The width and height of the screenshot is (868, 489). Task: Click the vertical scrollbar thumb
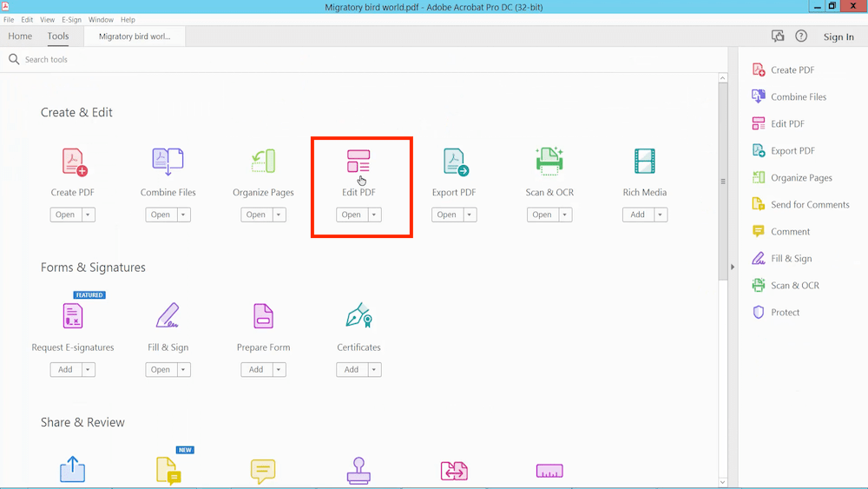[723, 182]
